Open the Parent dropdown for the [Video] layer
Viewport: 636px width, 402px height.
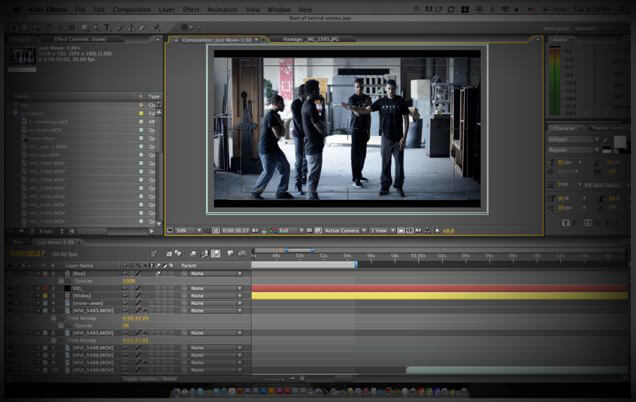point(214,295)
